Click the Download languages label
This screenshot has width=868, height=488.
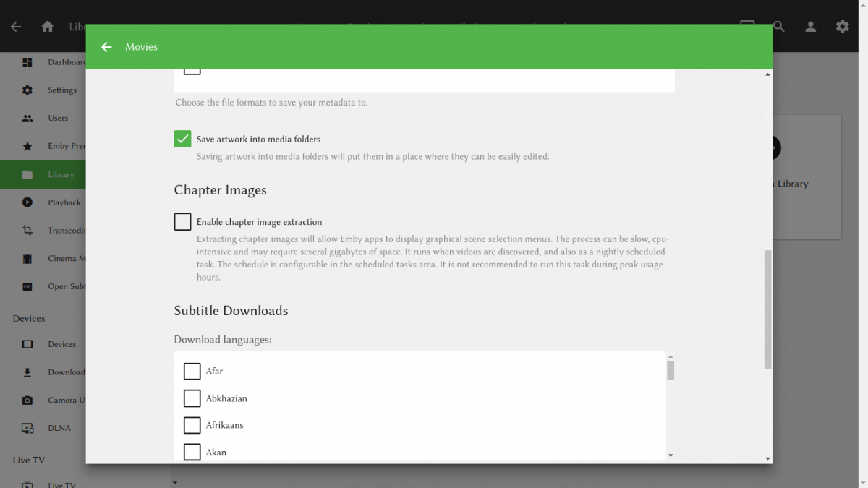point(223,340)
